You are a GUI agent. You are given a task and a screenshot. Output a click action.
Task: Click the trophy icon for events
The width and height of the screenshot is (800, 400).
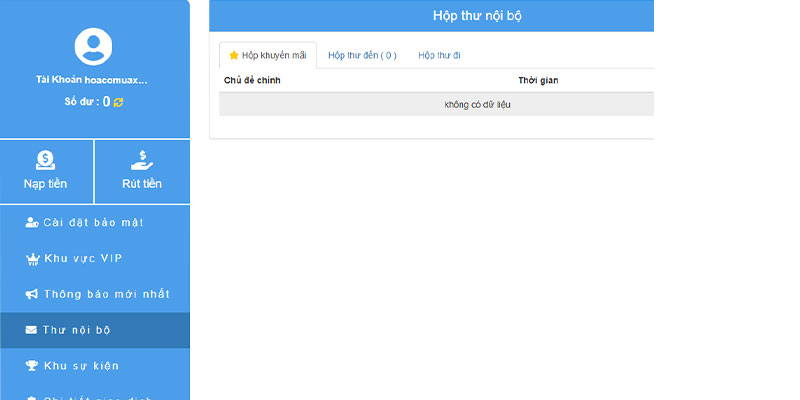[x=32, y=366]
